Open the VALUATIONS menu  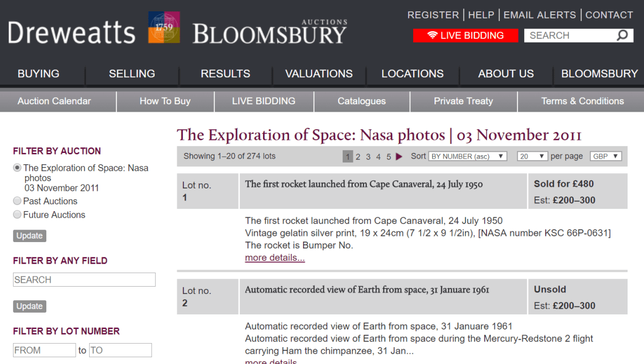click(319, 73)
